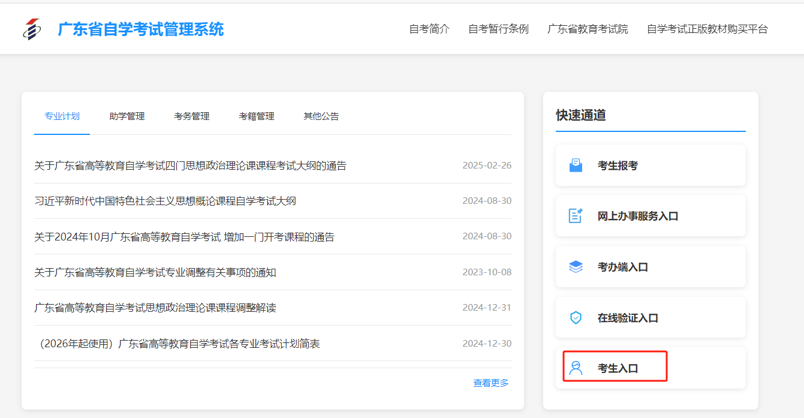Viewport: 804px width, 418px height.
Task: Open 习近平新时代中国特色社会主义思想概论 syllabus notice
Action: click(x=165, y=201)
